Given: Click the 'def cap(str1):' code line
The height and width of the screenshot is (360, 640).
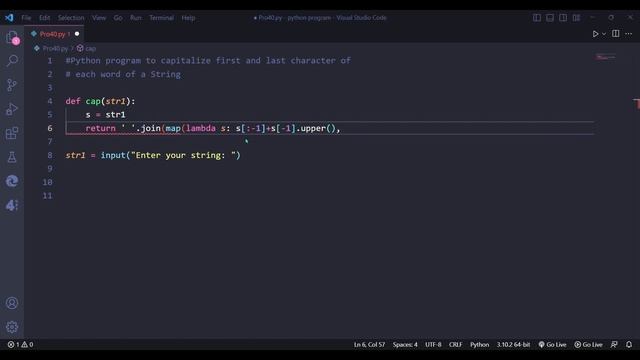Looking at the screenshot, I should click(100, 101).
